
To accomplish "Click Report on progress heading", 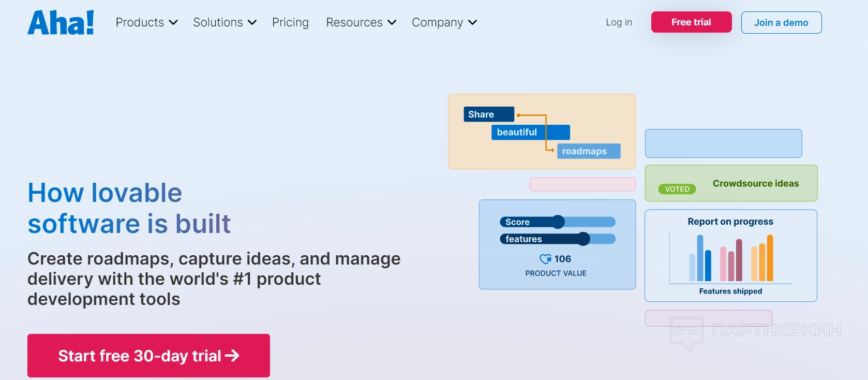I will coord(730,222).
